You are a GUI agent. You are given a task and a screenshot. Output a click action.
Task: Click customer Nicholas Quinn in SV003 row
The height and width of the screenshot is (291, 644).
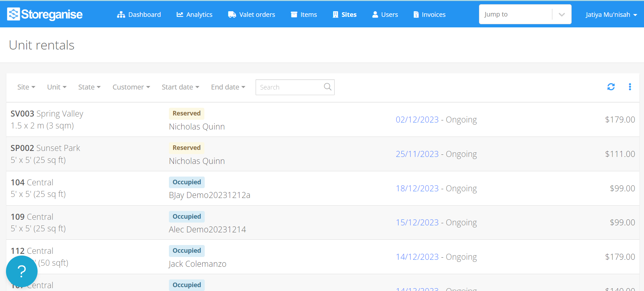click(x=197, y=127)
